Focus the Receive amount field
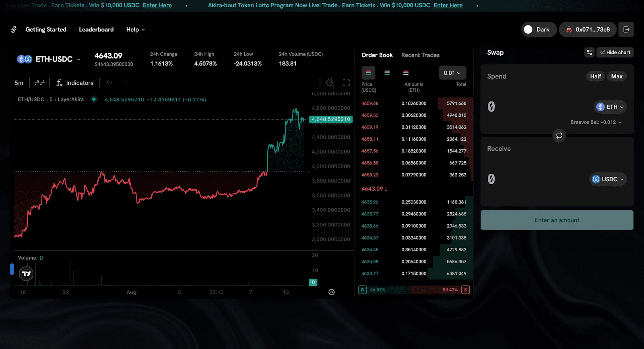Viewport: 644px width, 349px height. (x=535, y=179)
